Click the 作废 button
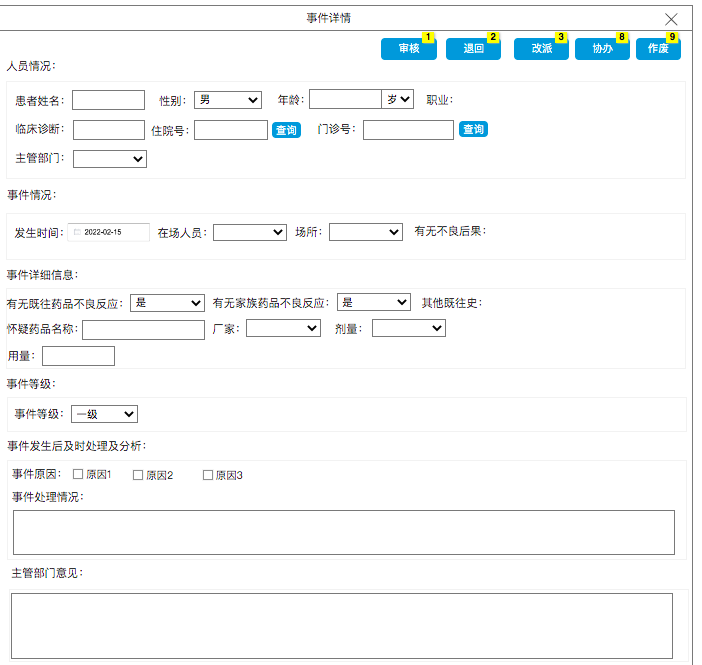702x665 pixels. [658, 48]
